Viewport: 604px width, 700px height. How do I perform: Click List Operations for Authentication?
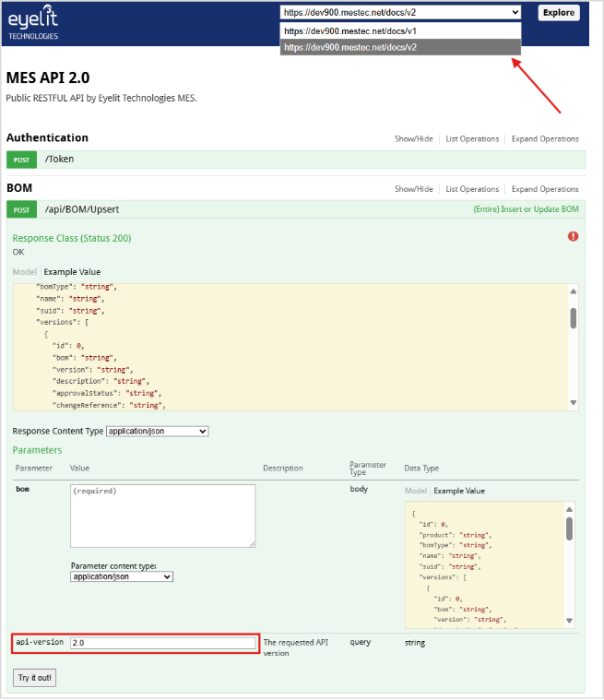pos(472,139)
